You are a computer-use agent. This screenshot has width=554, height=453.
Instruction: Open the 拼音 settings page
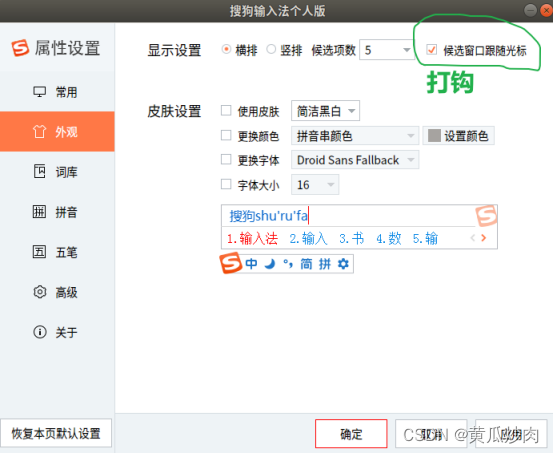(x=57, y=212)
